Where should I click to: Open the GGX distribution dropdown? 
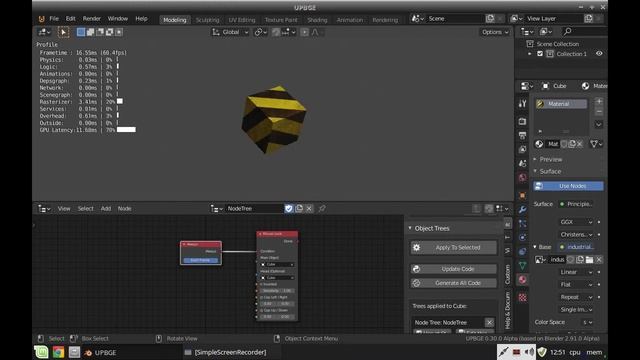[576, 222]
